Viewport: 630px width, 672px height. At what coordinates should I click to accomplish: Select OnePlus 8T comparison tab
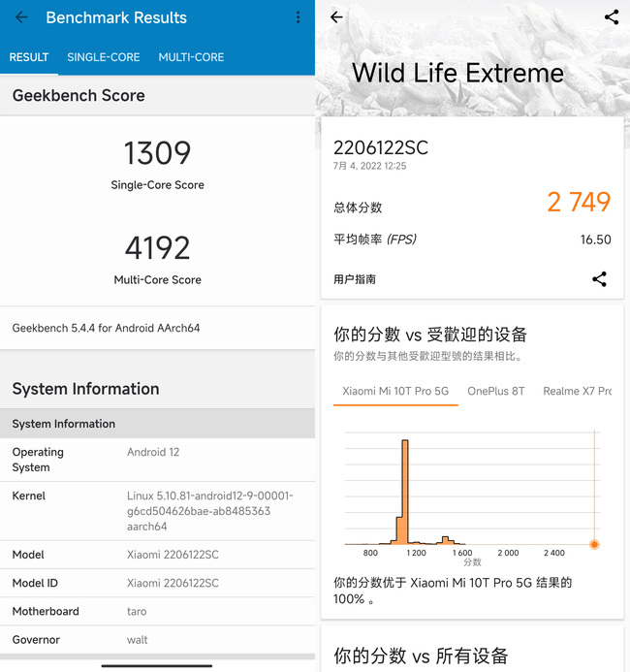pos(495,391)
